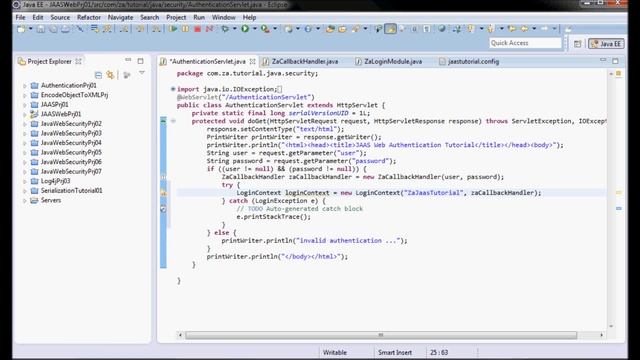Click the Suspend (pause) debug icon
The width and height of the screenshot is (640, 360).
coord(185,29)
